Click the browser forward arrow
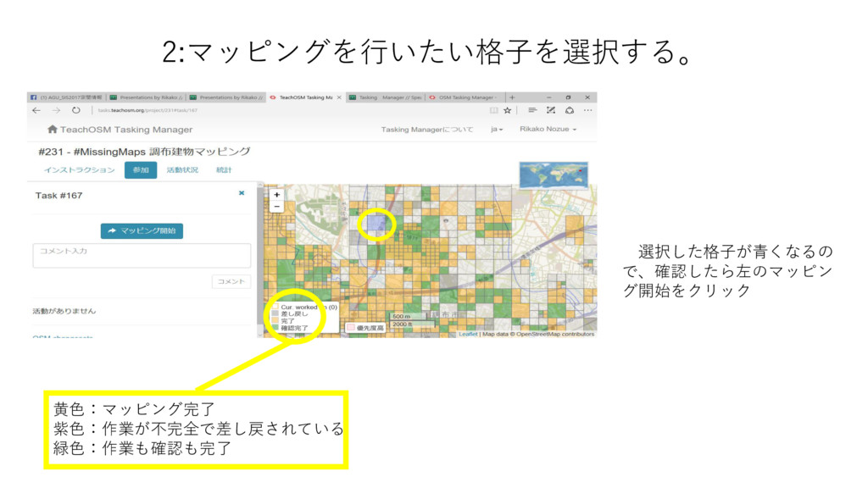The width and height of the screenshot is (868, 488). [56, 111]
